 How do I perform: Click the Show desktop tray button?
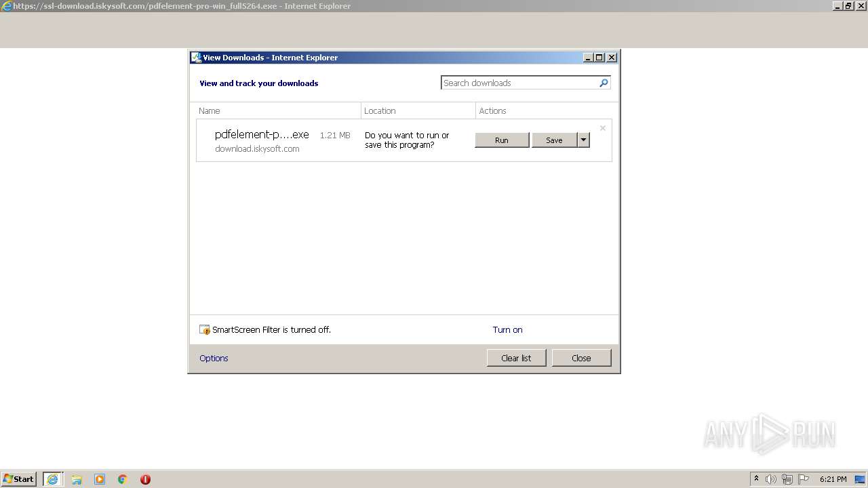coord(861,479)
